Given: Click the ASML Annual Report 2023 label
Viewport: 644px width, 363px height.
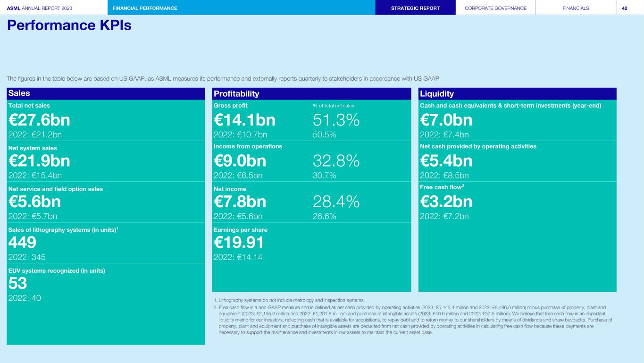Looking at the screenshot, I should [x=40, y=8].
